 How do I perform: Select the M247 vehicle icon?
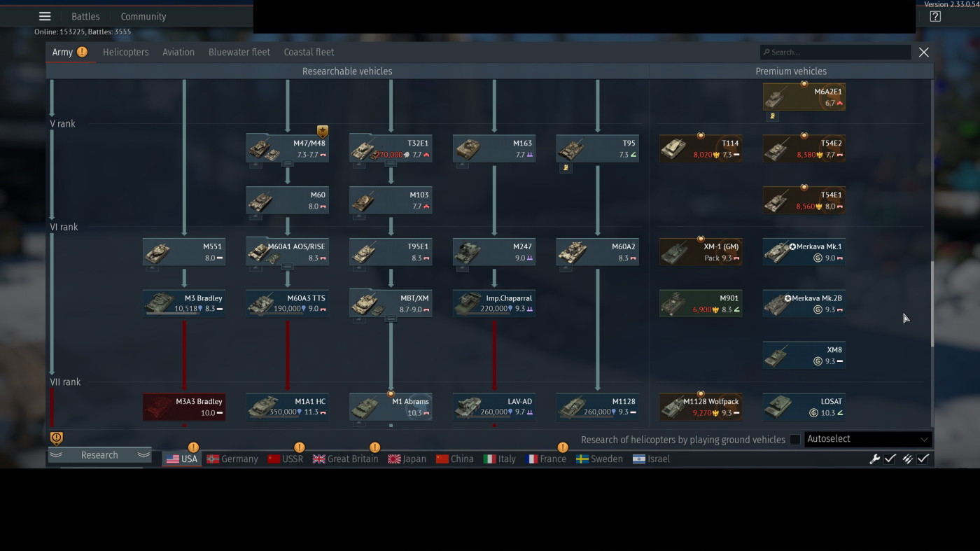468,253
